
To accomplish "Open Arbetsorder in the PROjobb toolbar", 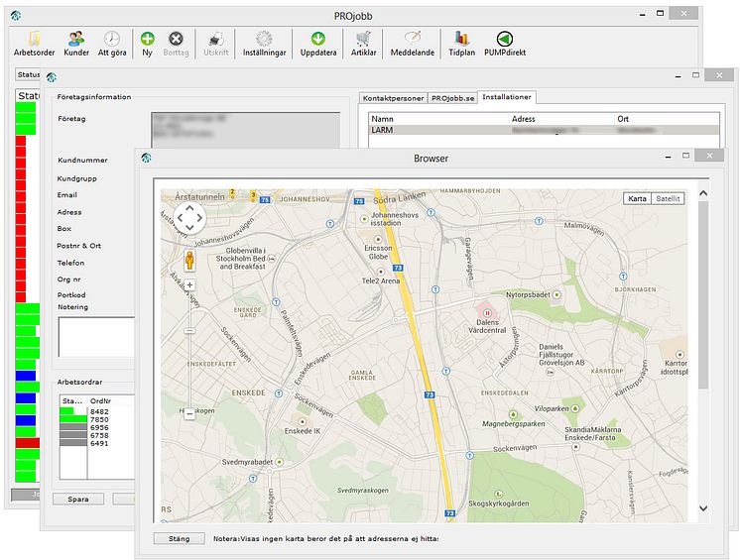I will [34, 44].
